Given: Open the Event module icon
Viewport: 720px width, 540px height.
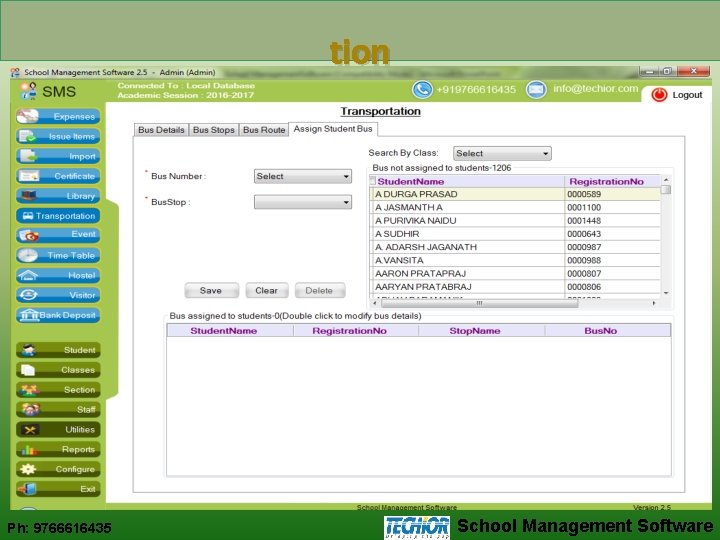Looking at the screenshot, I should coord(28,236).
